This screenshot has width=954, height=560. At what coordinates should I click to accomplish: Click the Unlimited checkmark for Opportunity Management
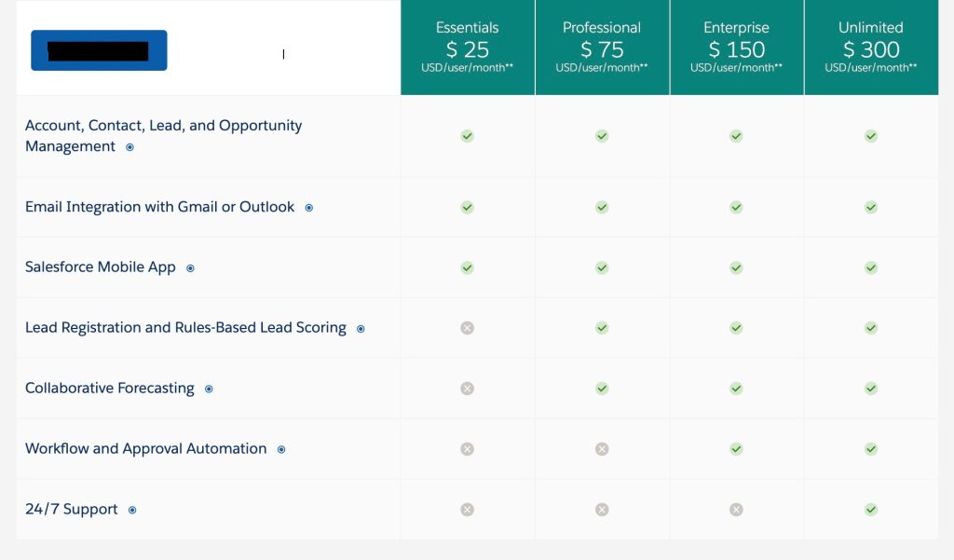[870, 135]
